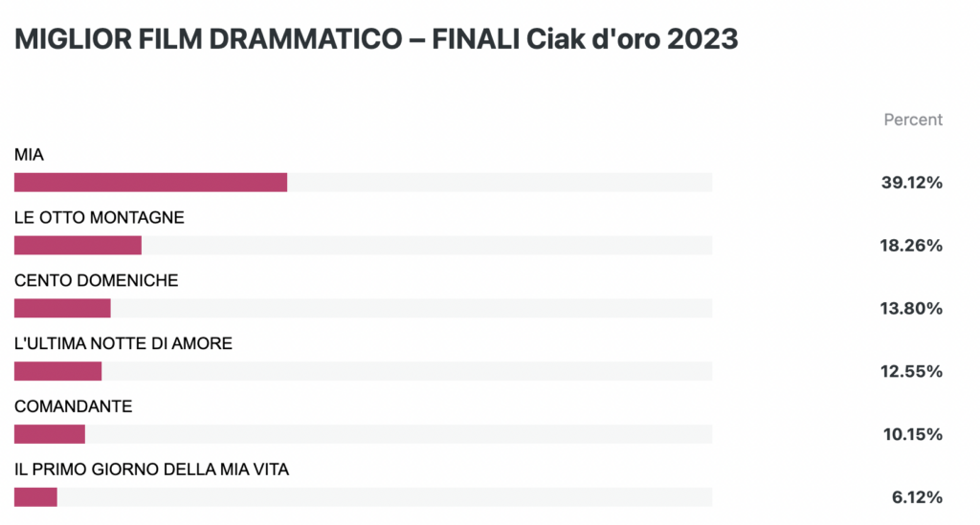Click the MIA result bar
980x525 pixels.
[363, 183]
